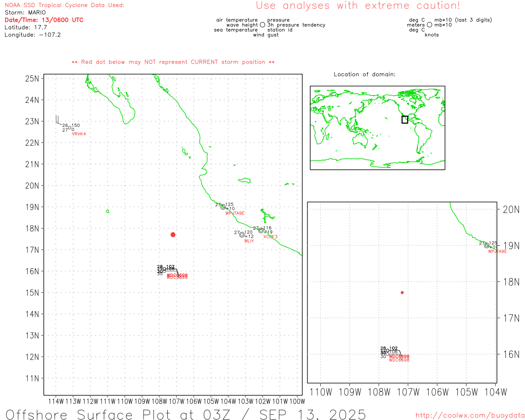The height and width of the screenshot is (420, 525).
Task: Click 20N label on the zoomed inset map
Action: [x=511, y=210]
